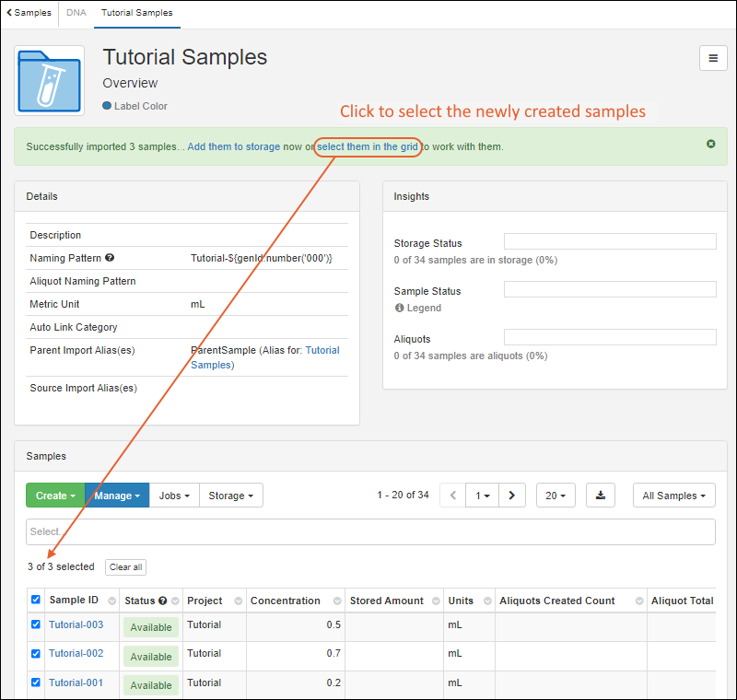
Task: Click the Label Color blue swatch
Action: 107,106
